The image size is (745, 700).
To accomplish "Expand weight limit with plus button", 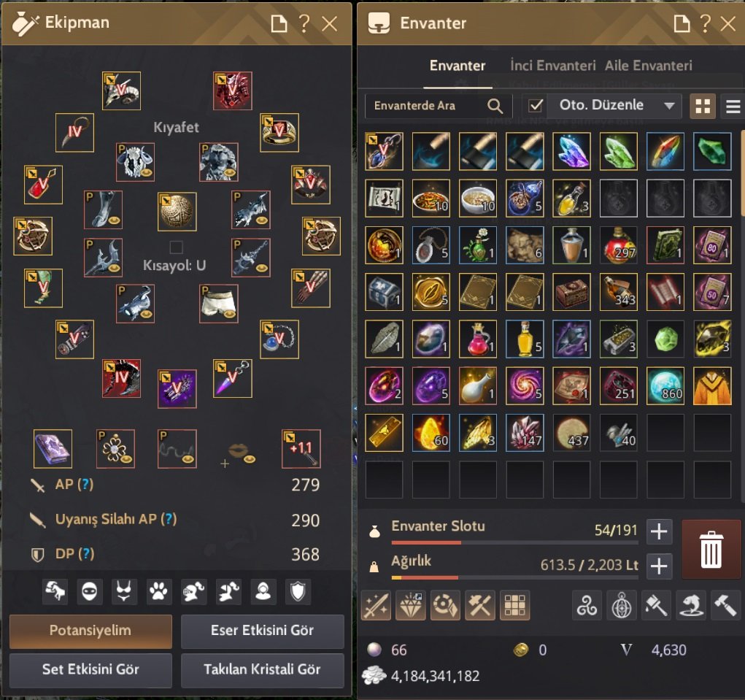I will [658, 566].
